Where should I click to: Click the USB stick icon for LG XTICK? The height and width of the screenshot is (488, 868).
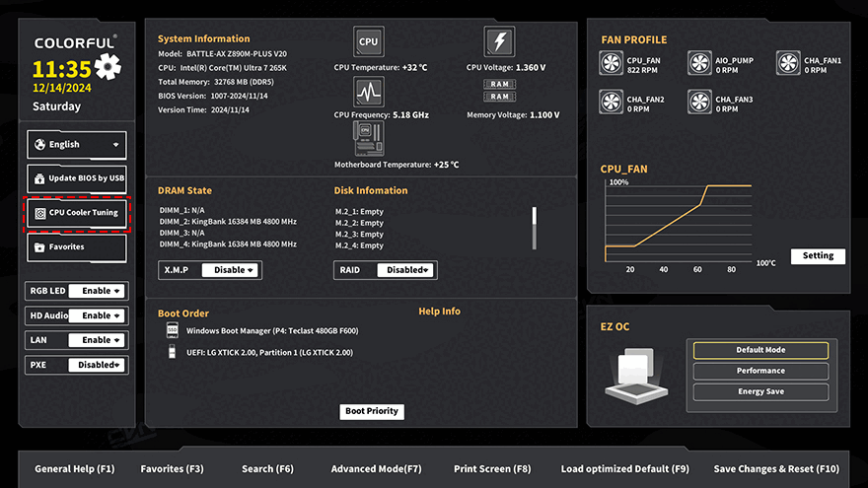pyautogui.click(x=173, y=352)
